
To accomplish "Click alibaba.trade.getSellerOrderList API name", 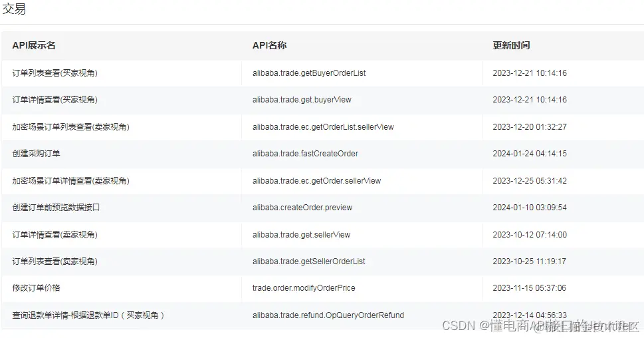I will (x=309, y=261).
